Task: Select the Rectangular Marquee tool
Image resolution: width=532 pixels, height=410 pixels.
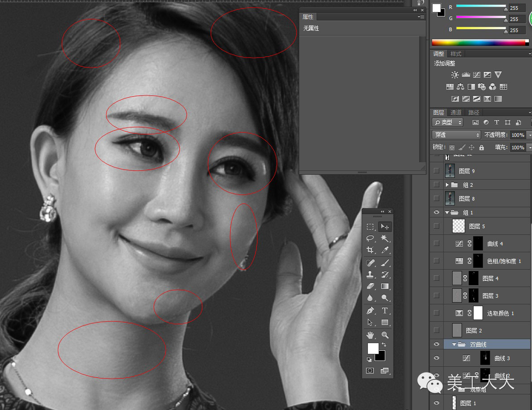Action: [x=370, y=226]
